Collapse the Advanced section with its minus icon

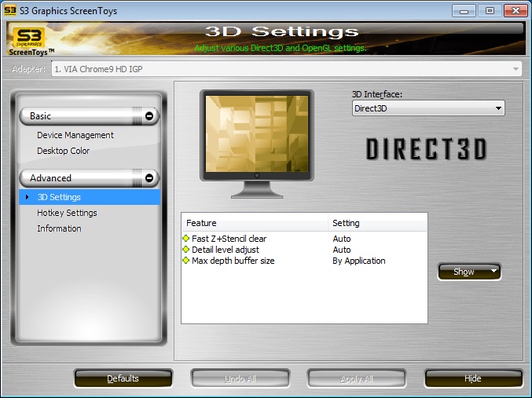(149, 178)
